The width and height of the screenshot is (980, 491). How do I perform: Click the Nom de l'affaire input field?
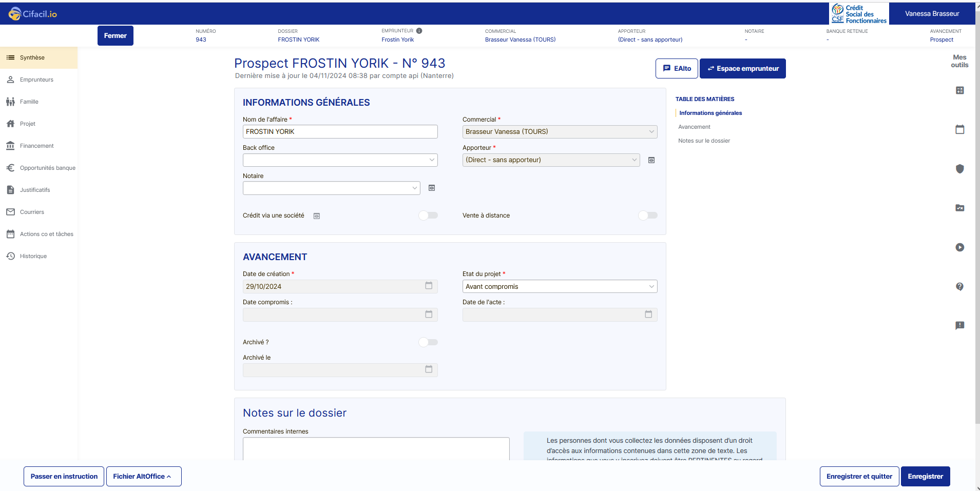(x=340, y=132)
